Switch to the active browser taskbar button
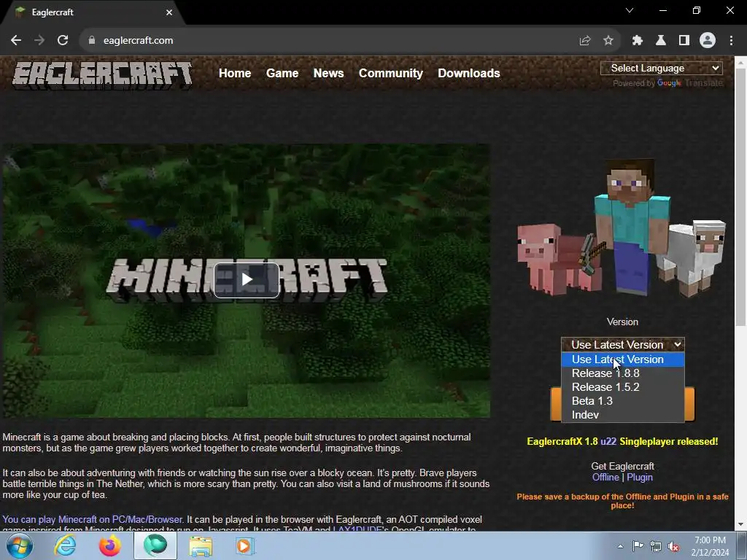The height and width of the screenshot is (560, 747). click(155, 546)
